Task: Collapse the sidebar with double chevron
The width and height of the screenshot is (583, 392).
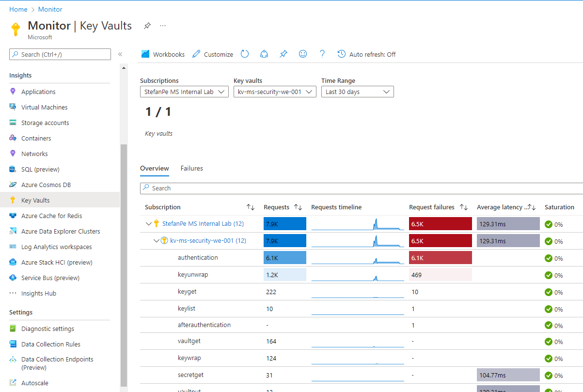Action: 120,54
